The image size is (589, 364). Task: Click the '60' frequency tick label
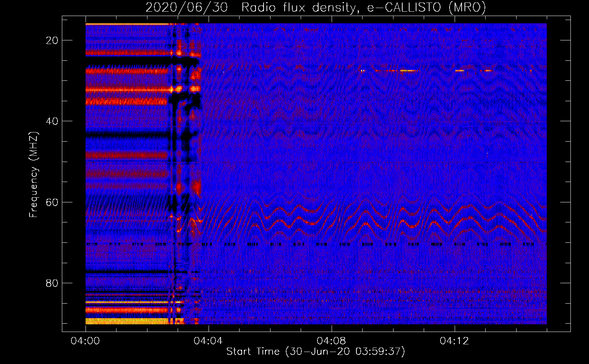point(52,202)
